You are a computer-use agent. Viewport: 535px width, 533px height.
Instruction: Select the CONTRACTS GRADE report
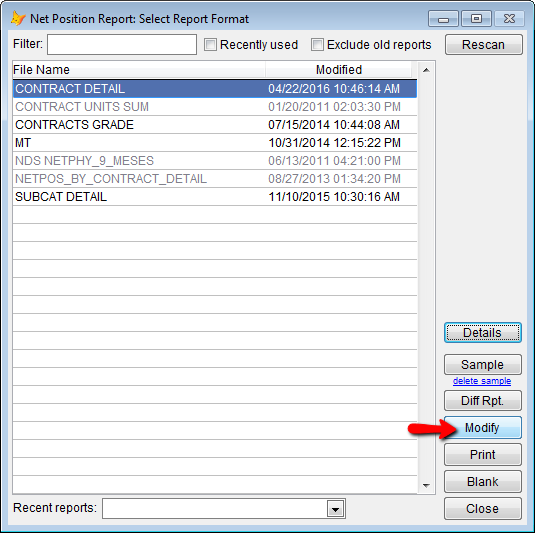click(x=215, y=125)
